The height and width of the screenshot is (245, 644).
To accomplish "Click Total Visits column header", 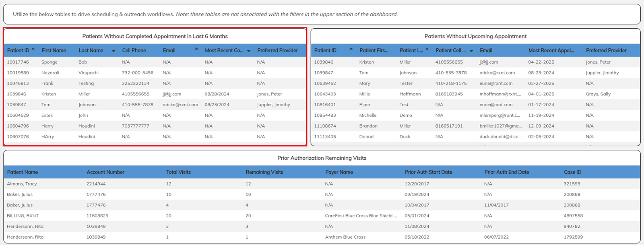I will (x=178, y=172).
